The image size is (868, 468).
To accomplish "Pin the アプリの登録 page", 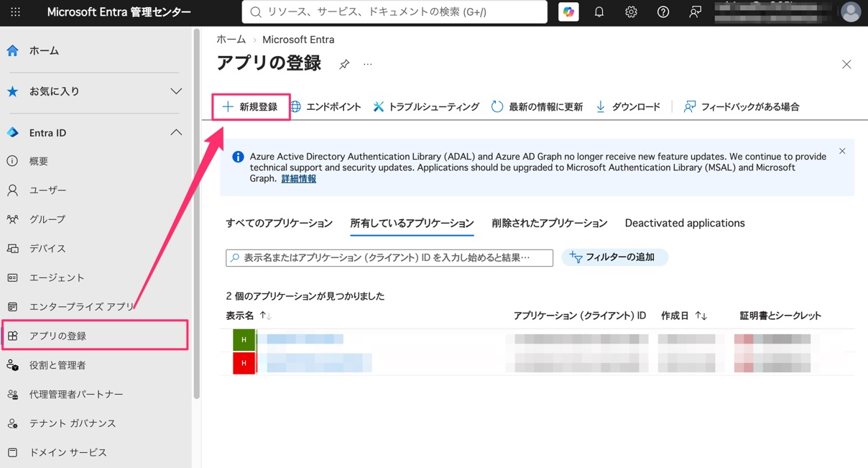I will point(344,65).
